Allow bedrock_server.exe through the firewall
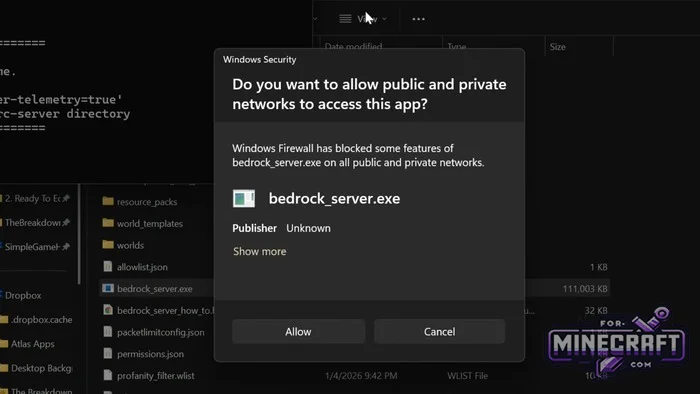Viewport: 700px width, 394px height. point(298,332)
